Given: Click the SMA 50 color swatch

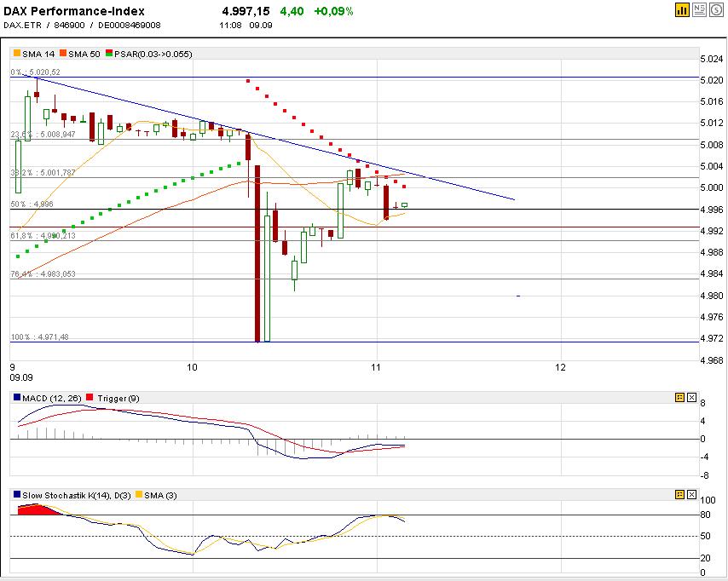Looking at the screenshot, I should (x=63, y=54).
